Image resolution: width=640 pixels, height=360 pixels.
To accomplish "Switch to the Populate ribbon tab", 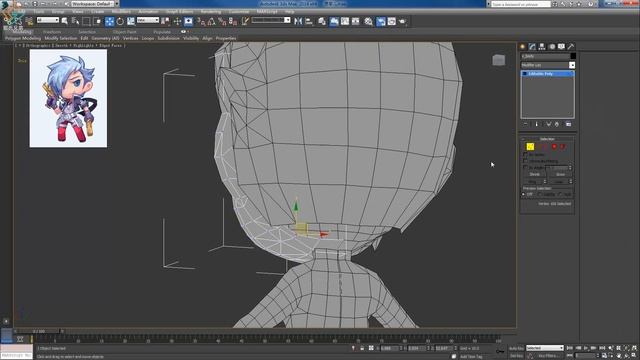I will click(x=162, y=32).
